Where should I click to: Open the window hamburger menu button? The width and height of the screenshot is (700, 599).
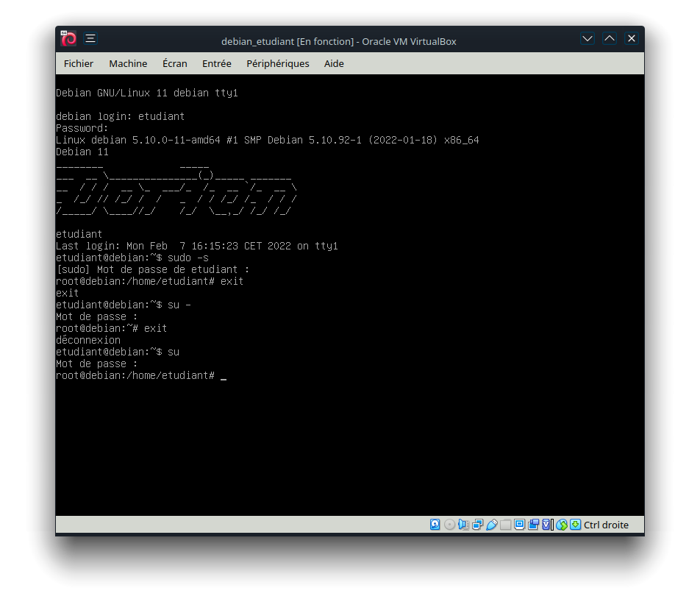(90, 39)
